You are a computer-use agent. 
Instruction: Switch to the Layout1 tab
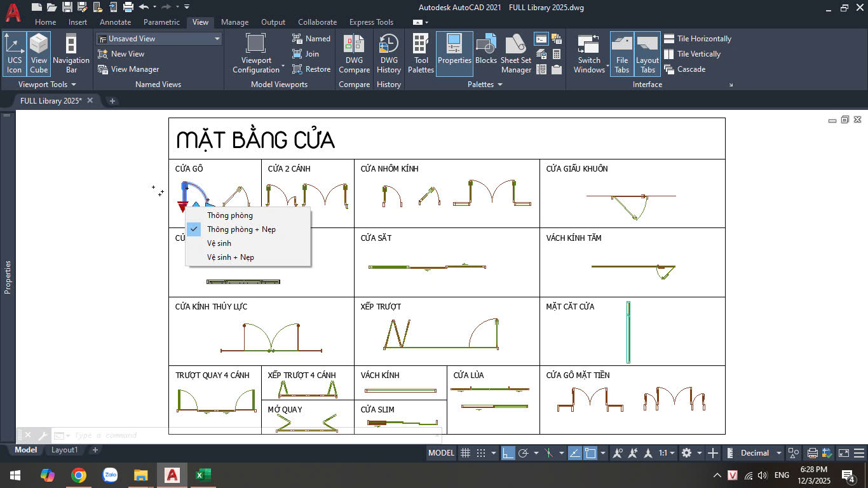tap(64, 450)
